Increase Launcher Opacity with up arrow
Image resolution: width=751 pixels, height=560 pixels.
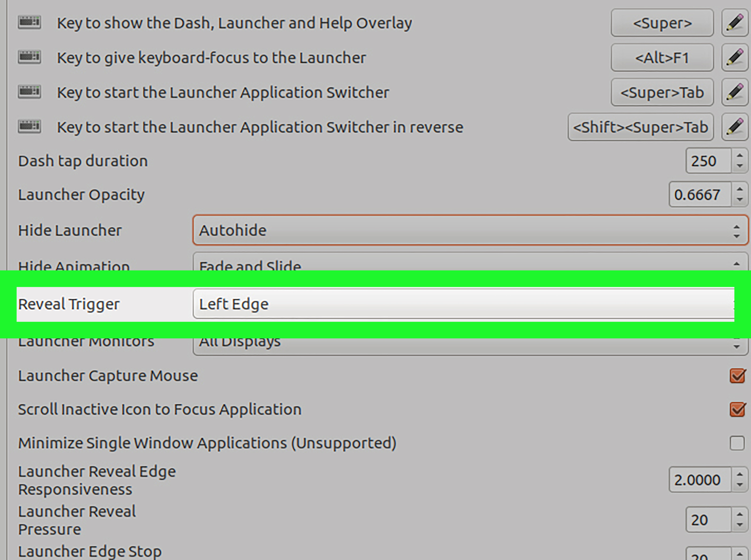(740, 189)
